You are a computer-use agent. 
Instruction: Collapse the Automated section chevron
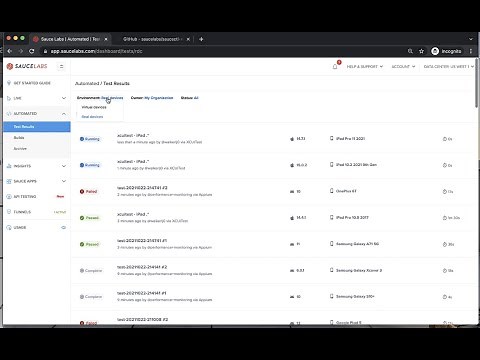pyautogui.click(x=64, y=114)
